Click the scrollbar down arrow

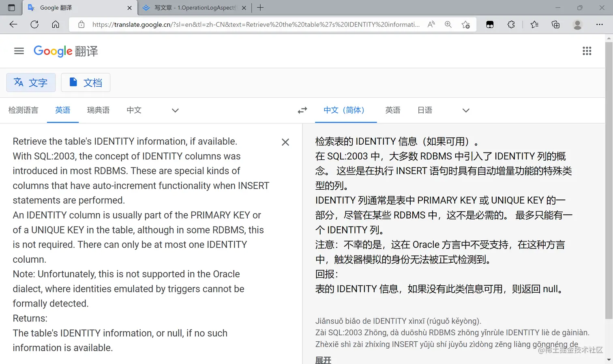click(x=609, y=360)
